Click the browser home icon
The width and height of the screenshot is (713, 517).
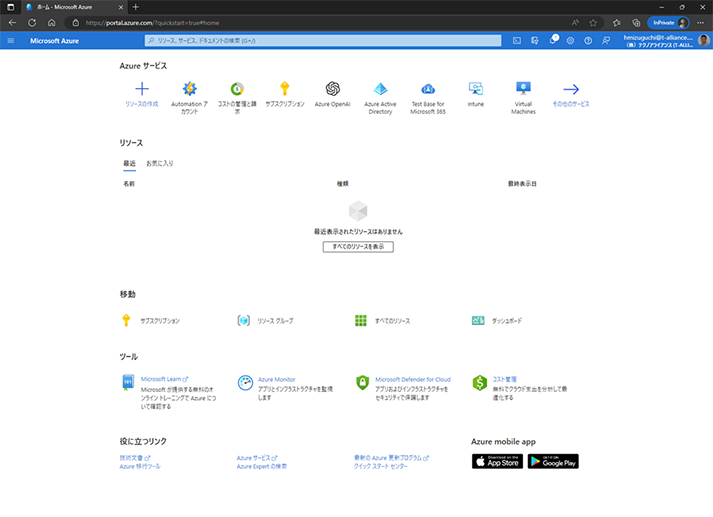point(51,23)
